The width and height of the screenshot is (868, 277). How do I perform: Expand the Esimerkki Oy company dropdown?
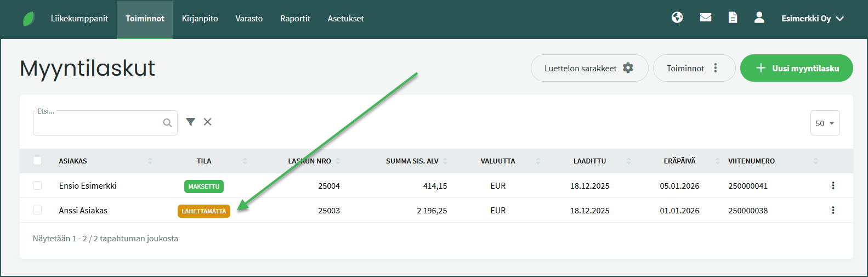[x=812, y=19]
